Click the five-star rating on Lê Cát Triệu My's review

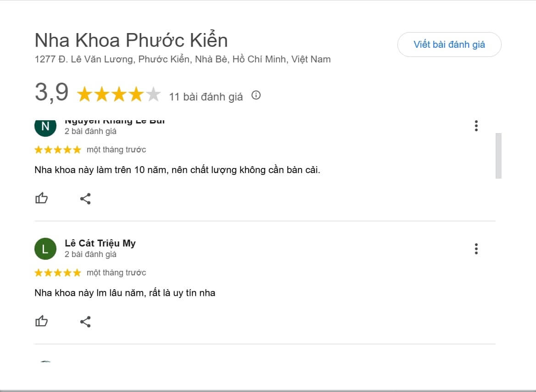(x=57, y=272)
